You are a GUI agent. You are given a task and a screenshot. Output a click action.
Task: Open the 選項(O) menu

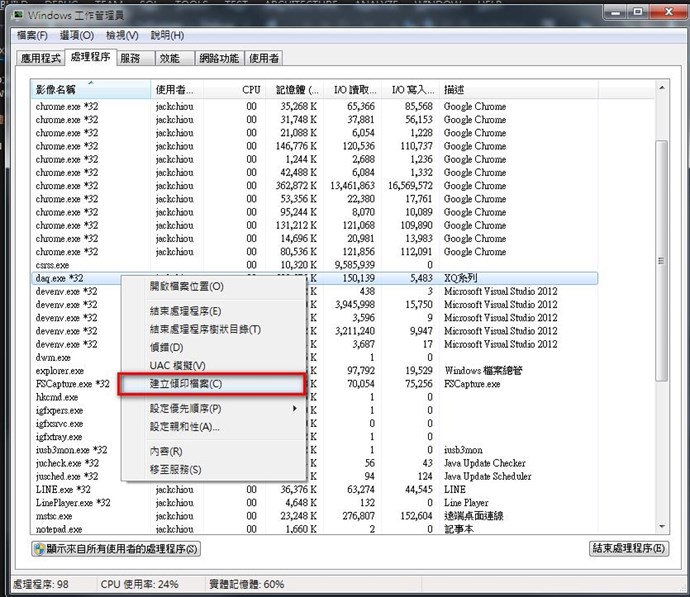tap(82, 36)
